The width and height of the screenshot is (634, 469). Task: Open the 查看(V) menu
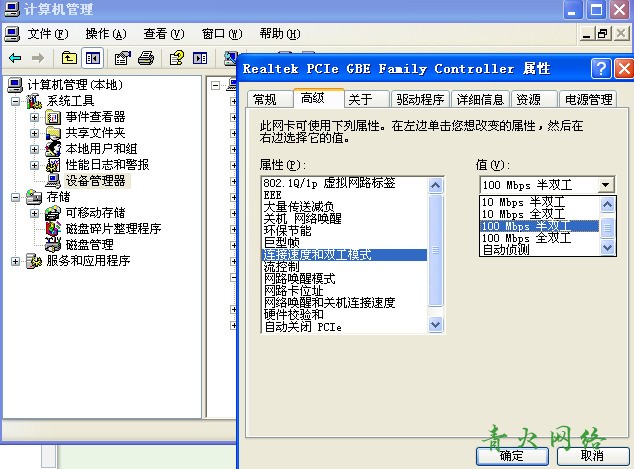coord(164,34)
